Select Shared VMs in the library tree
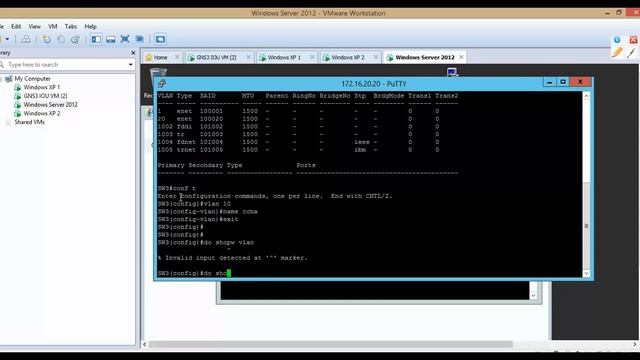Viewport: 640px width, 360px height. tap(29, 122)
